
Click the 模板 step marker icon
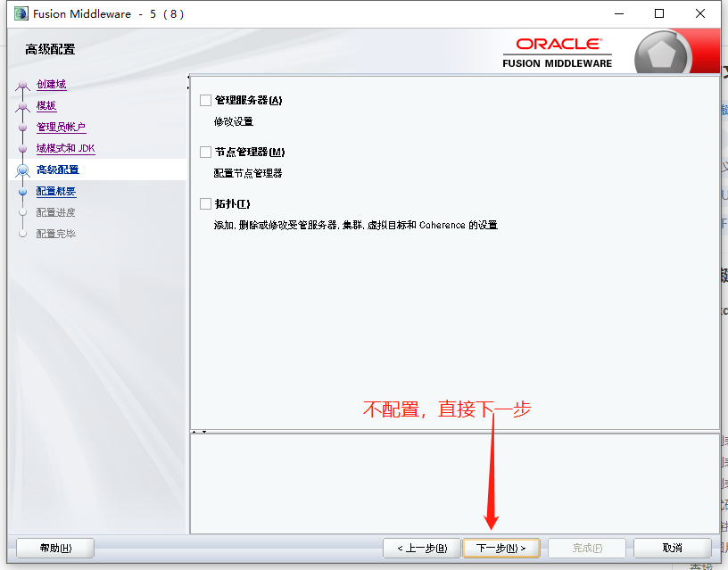[x=23, y=107]
